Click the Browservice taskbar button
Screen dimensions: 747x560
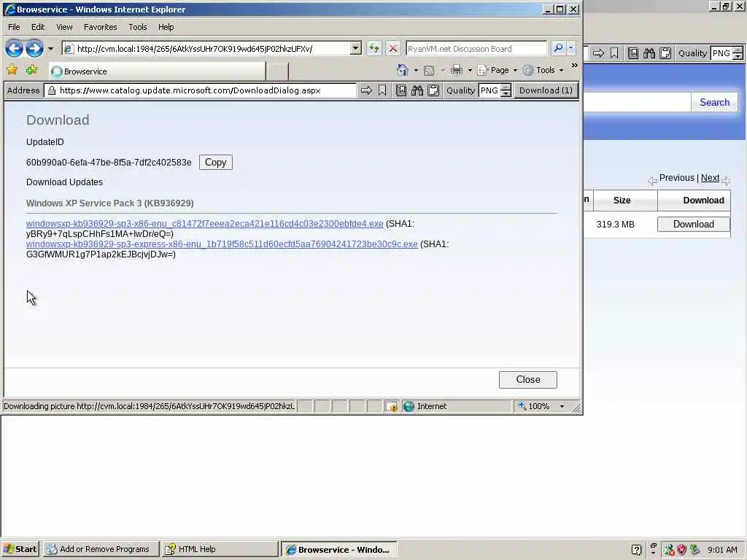click(339, 549)
